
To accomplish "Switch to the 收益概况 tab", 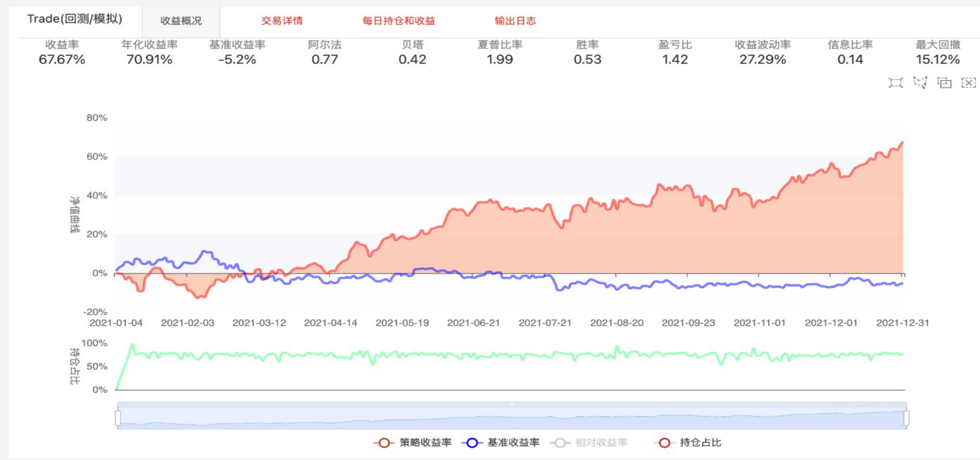I will (181, 21).
